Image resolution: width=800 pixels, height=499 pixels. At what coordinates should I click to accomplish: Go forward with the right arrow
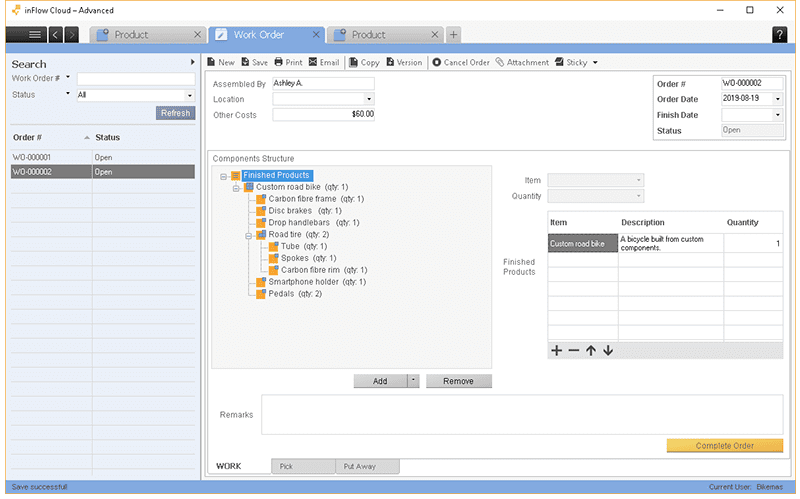pyautogui.click(x=71, y=35)
